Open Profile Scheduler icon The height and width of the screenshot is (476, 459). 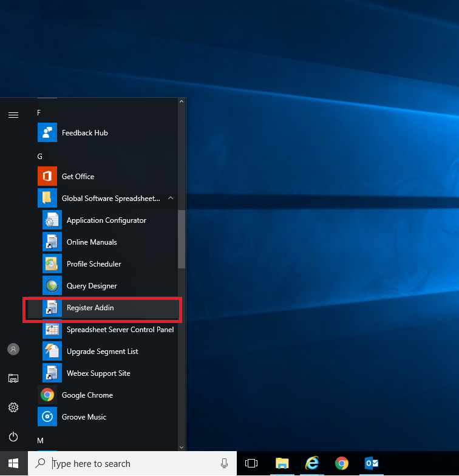pyautogui.click(x=52, y=264)
